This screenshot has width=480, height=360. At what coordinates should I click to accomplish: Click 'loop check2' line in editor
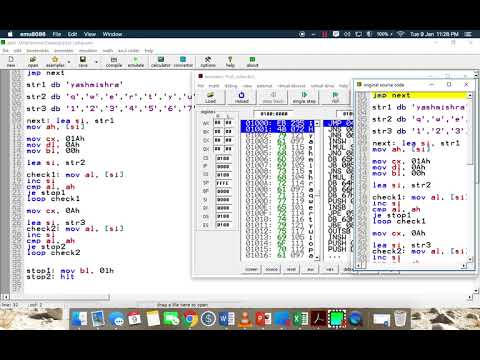(53, 253)
